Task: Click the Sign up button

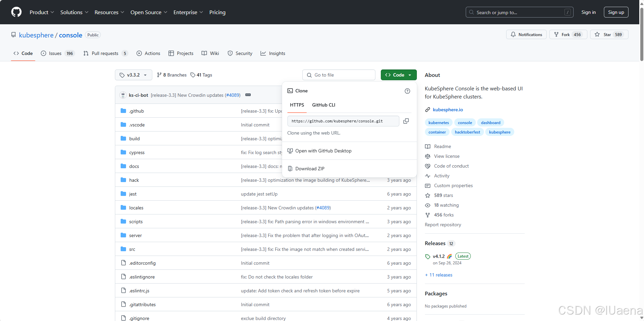Action: 616,12
